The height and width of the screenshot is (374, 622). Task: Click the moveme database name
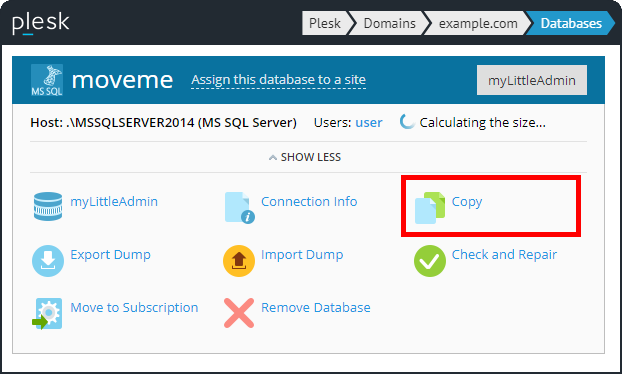click(122, 80)
